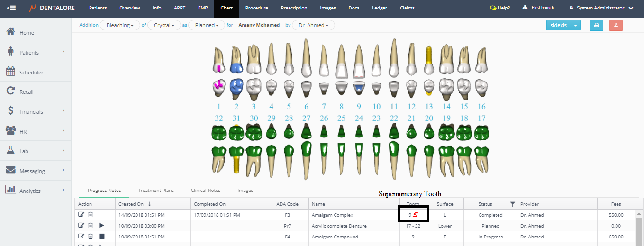Click the red flask lab button
This screenshot has width=644, height=246.
(616, 26)
